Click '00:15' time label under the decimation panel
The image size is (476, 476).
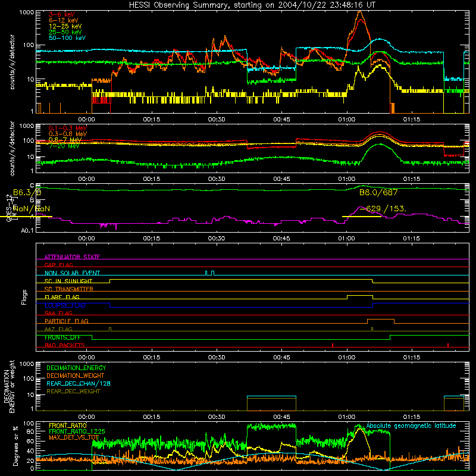[x=152, y=417]
